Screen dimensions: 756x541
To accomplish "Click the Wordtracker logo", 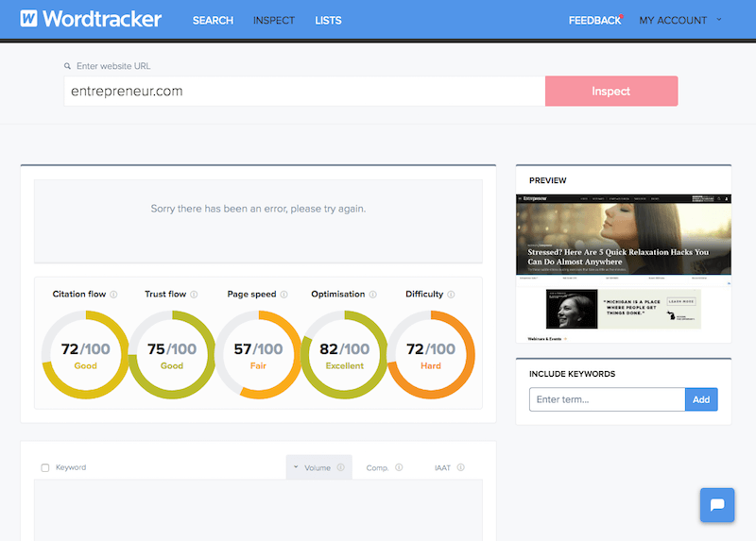I will pos(91,19).
